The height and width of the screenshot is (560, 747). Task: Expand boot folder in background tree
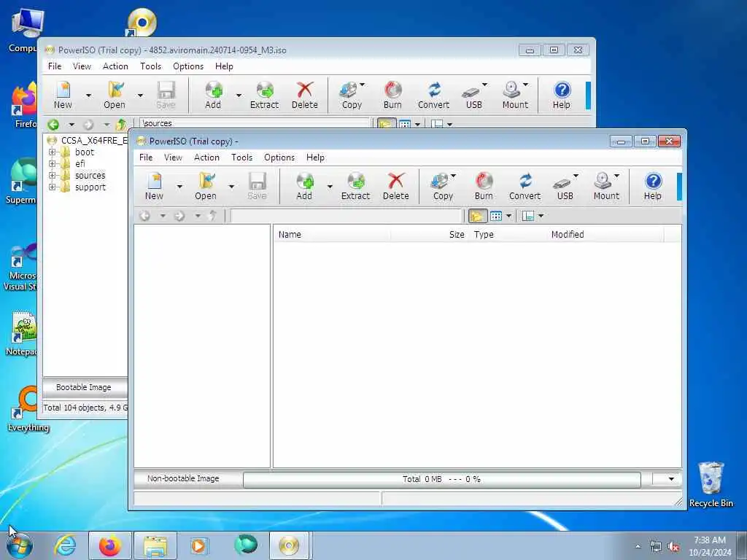click(x=52, y=152)
